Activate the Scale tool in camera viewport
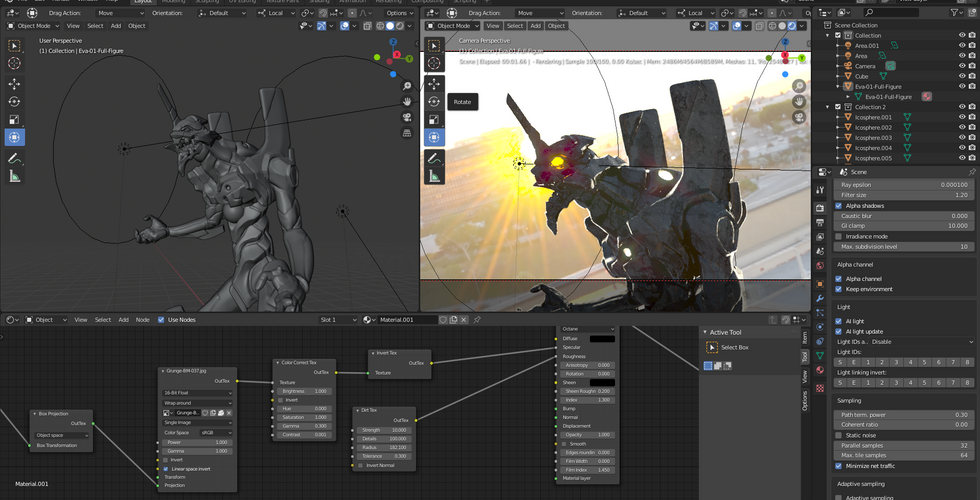The width and height of the screenshot is (980, 500). click(x=434, y=119)
